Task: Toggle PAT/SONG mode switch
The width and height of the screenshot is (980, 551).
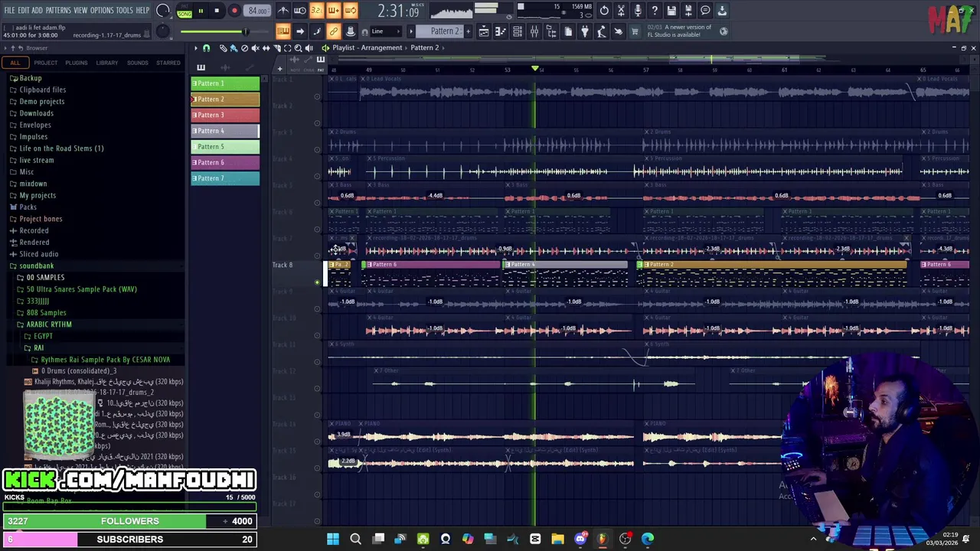Action: pos(185,11)
